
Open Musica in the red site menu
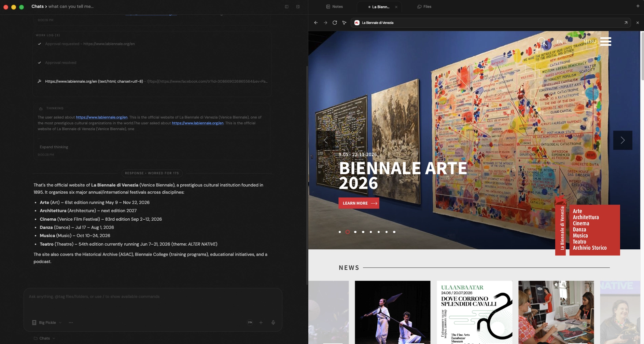pos(580,236)
